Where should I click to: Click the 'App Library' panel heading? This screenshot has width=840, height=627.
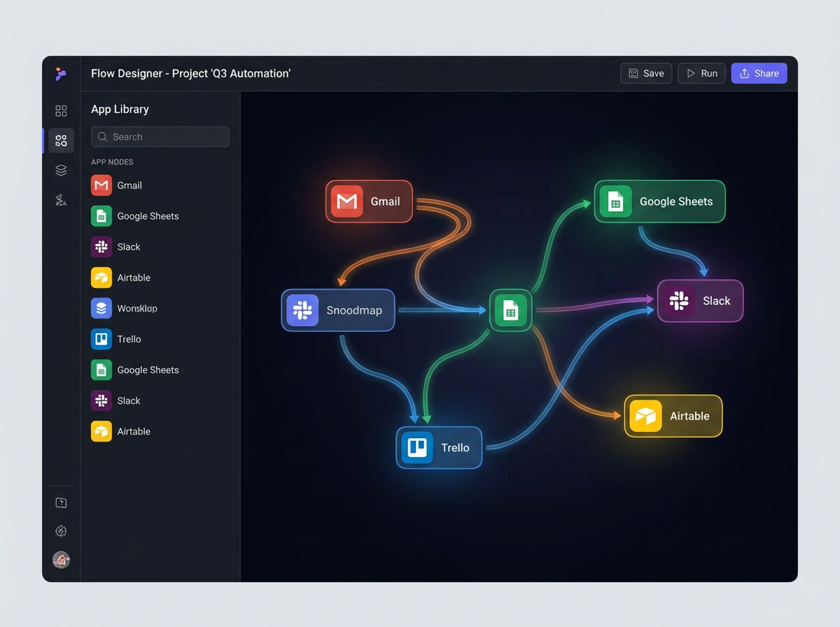[x=120, y=109]
